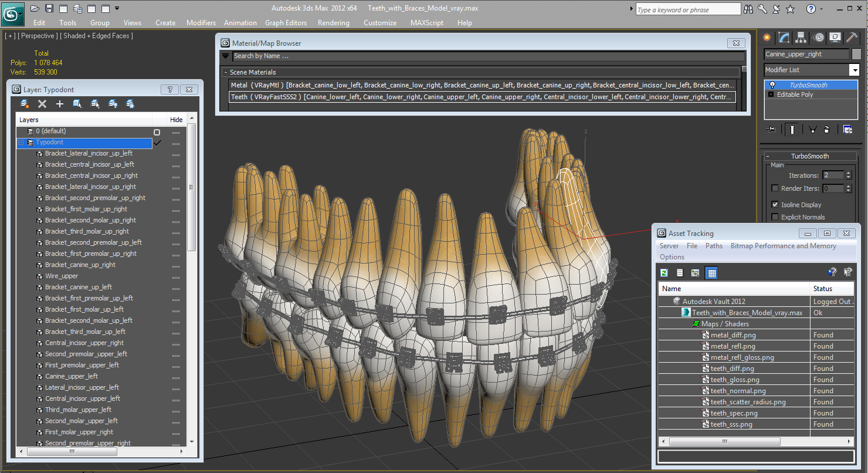Click the Search by Name field
The width and height of the screenshot is (868, 473).
pos(488,56)
